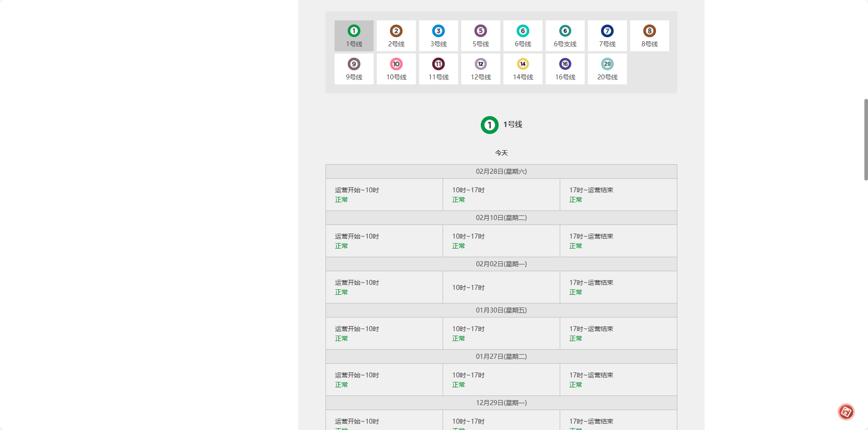Click the teal Line 6 icon
This screenshot has height=430, width=868.
coord(523,31)
